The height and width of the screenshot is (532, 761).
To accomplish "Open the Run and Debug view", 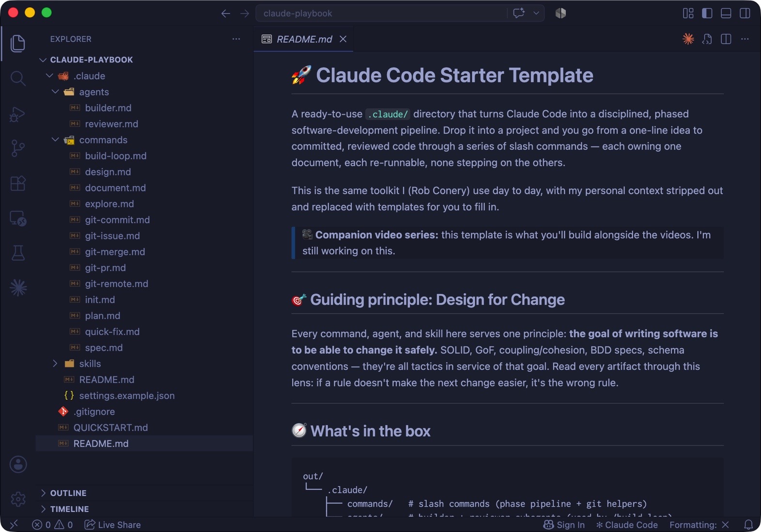I will coord(18,114).
